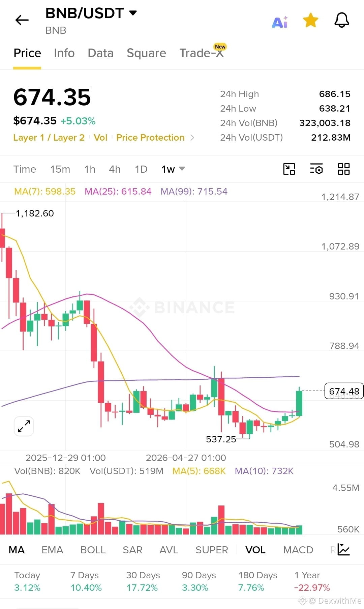Open the Vol tag link
This screenshot has height=609, width=364.
coord(100,138)
